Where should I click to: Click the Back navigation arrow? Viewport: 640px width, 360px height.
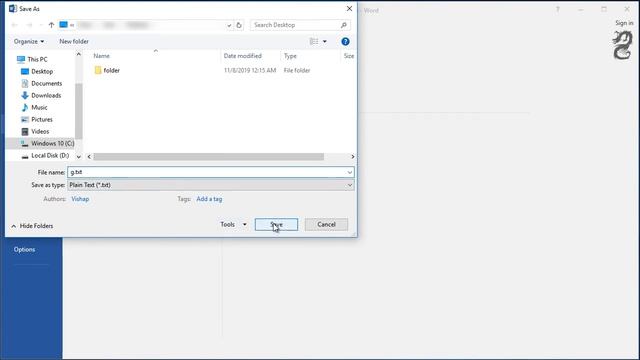point(15,25)
